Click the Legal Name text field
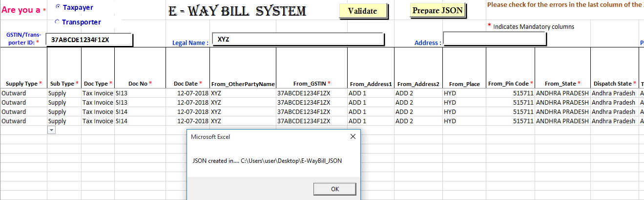The height and width of the screenshot is (200, 644). click(298, 39)
